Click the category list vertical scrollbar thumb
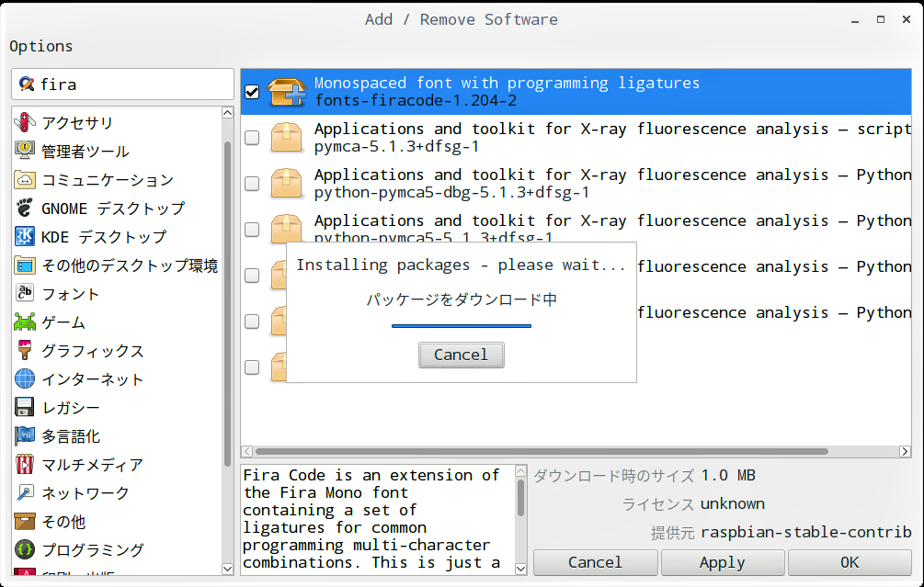 point(227,304)
